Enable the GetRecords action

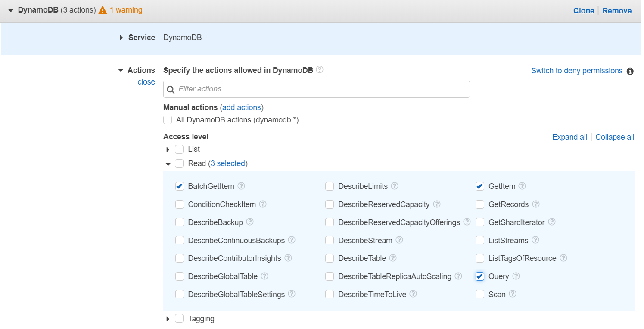480,204
